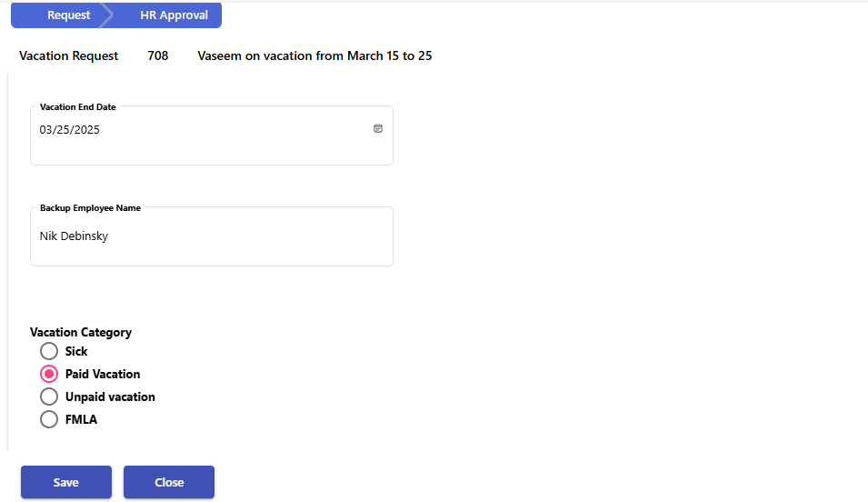Click the Nik Debinsky backup employee field
Viewport: 868px width, 502px height.
tap(212, 236)
